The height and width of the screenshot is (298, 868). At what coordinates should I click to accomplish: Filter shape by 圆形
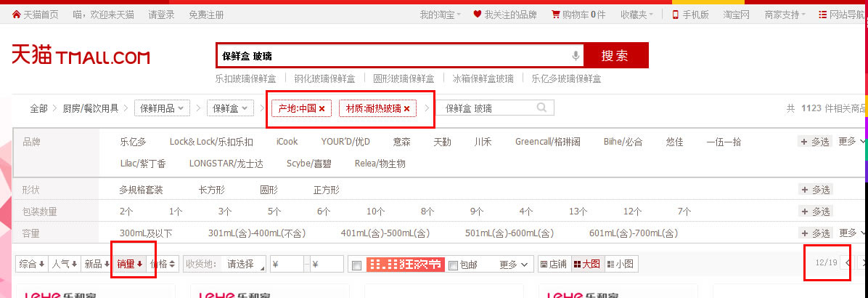pos(269,190)
